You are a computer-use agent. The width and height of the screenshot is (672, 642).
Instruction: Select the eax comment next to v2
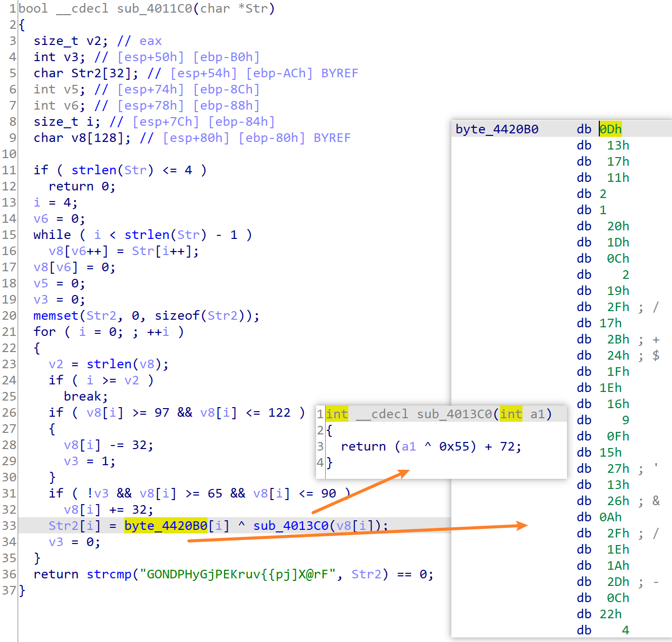pos(150,40)
